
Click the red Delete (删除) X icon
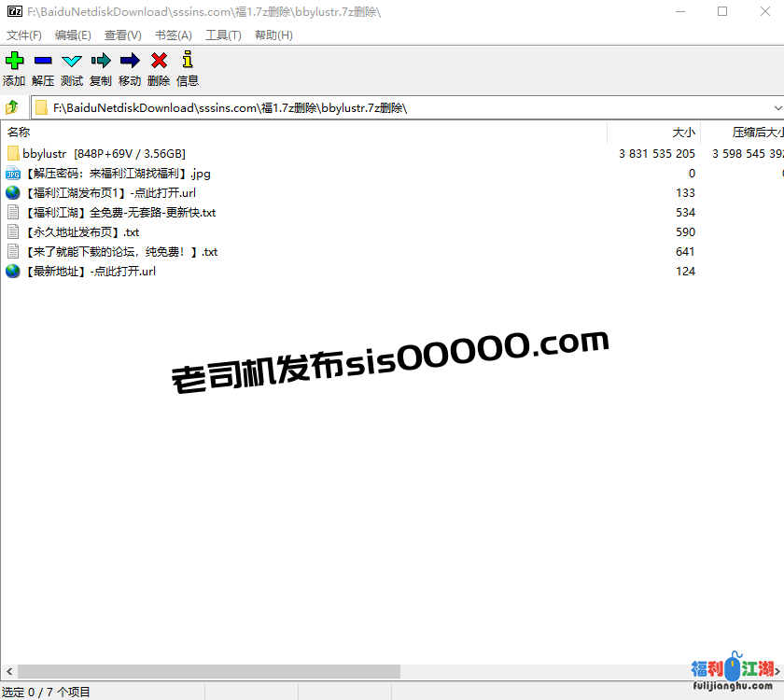159,61
